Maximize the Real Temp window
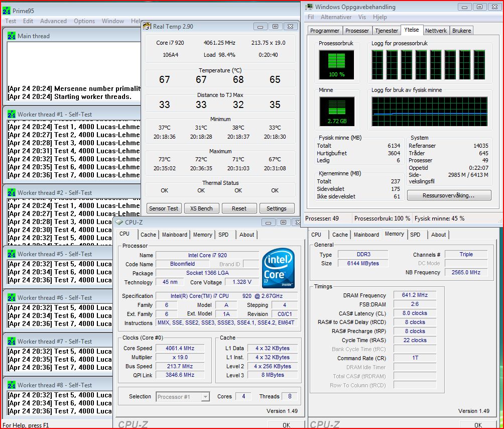The image size is (504, 429). [276, 26]
